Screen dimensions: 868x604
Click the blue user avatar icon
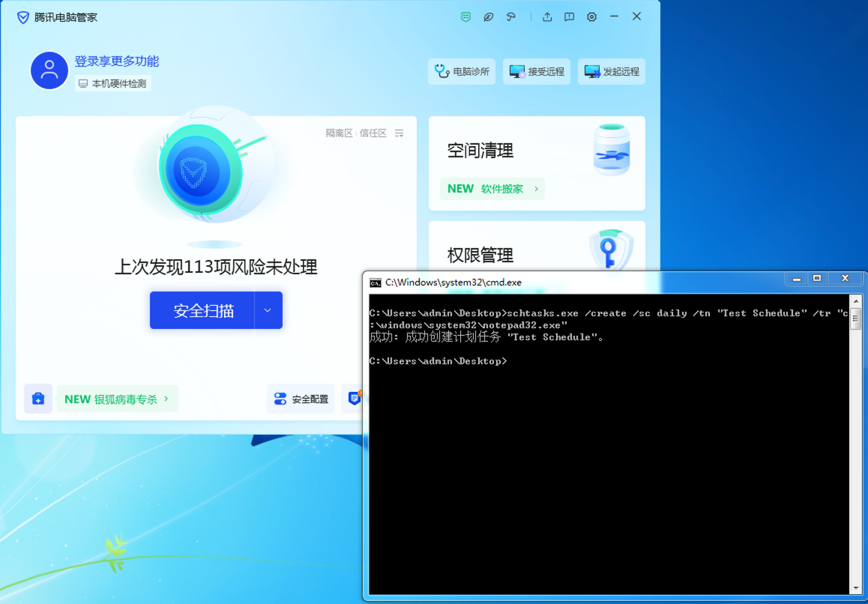[49, 71]
